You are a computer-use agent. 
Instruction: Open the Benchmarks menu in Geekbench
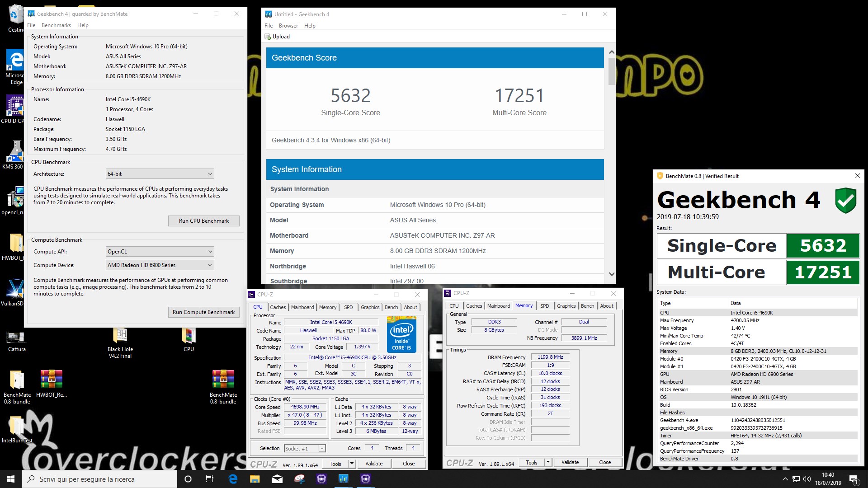tap(56, 25)
